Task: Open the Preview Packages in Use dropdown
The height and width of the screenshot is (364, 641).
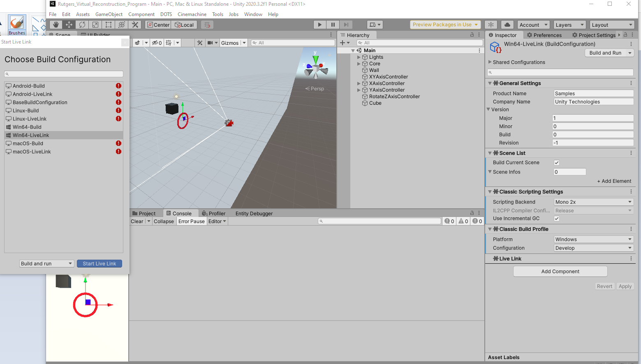Action: (x=445, y=25)
